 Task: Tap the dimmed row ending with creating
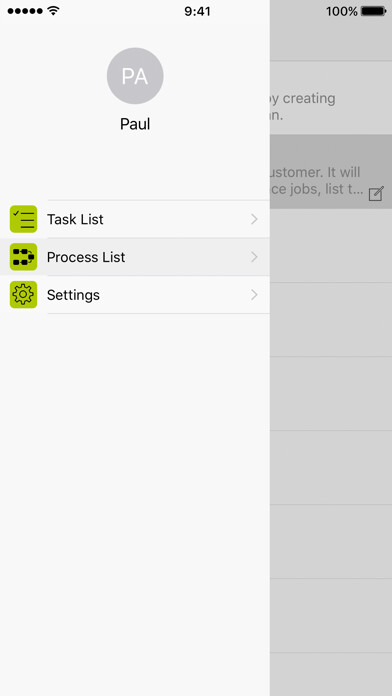331,98
